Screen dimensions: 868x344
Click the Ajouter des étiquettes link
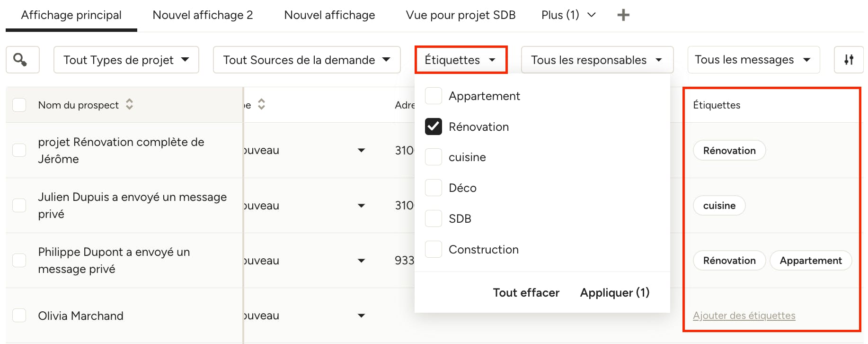(x=744, y=316)
